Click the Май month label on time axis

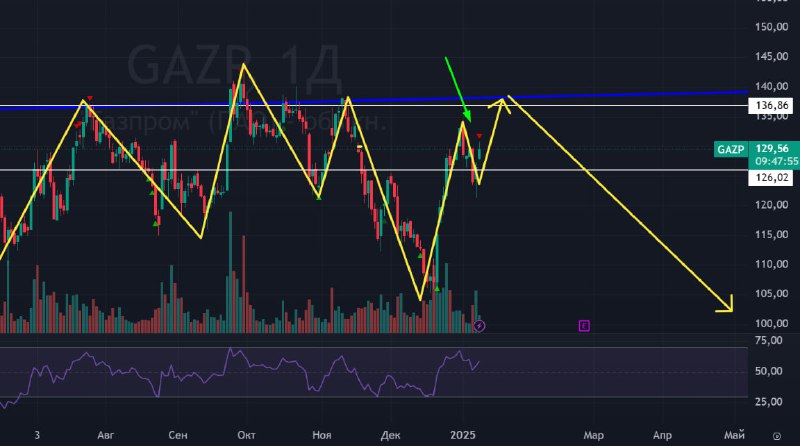click(734, 435)
